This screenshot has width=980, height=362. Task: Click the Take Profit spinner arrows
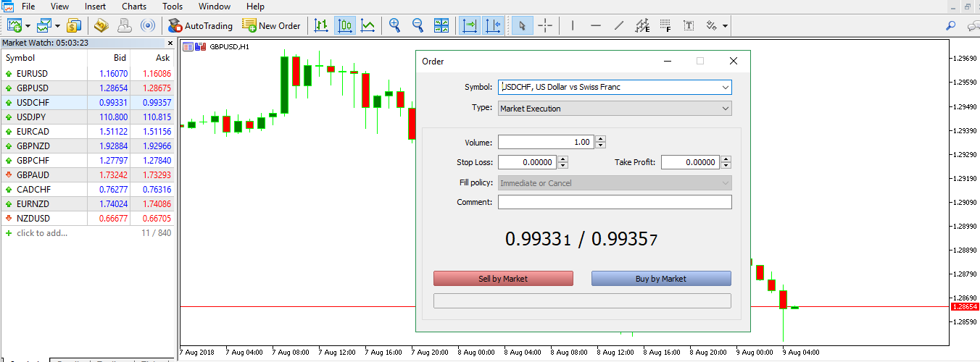click(x=726, y=162)
